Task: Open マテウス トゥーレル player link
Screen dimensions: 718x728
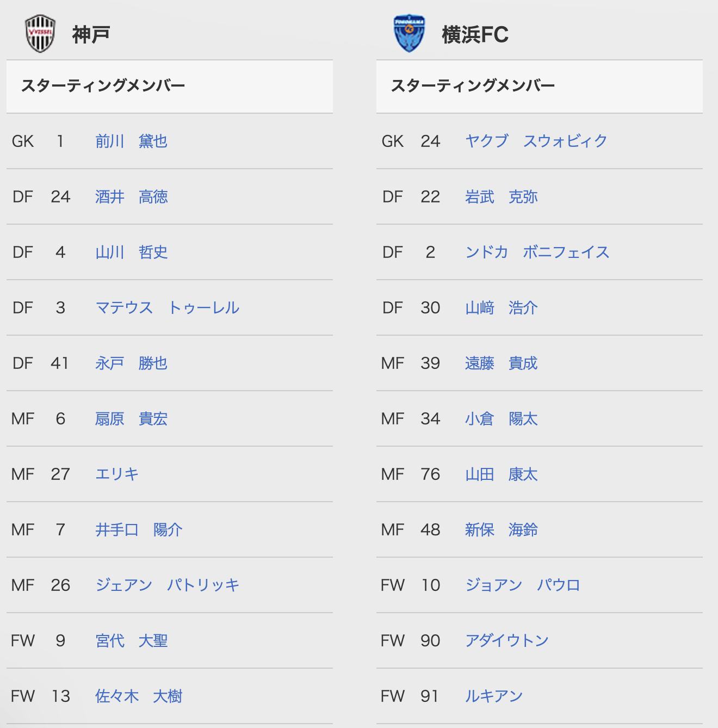Action: click(167, 308)
